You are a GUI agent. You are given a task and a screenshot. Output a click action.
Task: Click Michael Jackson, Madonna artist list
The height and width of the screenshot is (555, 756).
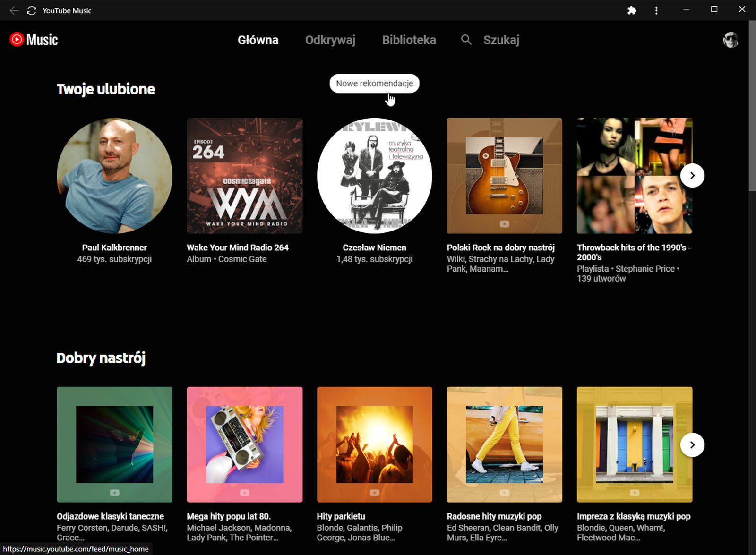click(x=239, y=533)
